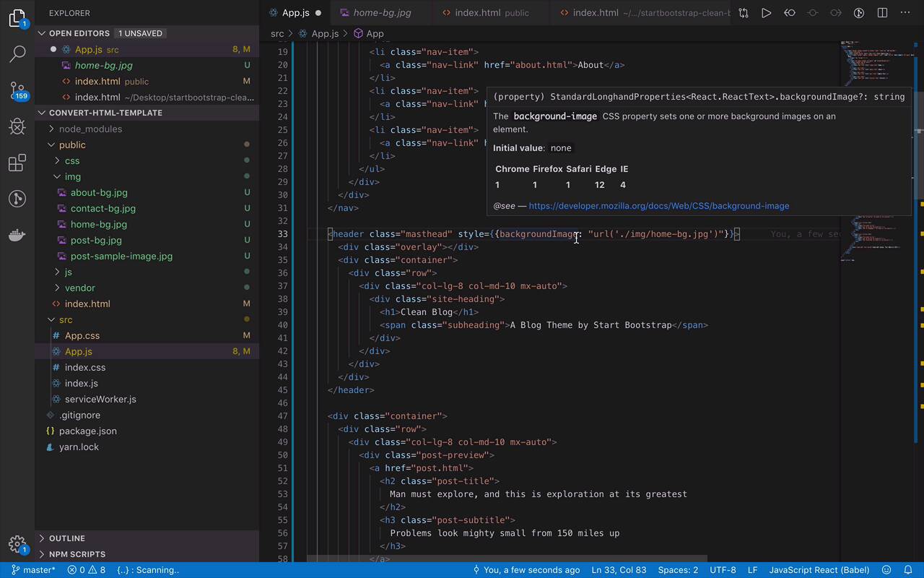This screenshot has width=924, height=578.
Task: Click the editor minimap code overview
Action: (877, 152)
